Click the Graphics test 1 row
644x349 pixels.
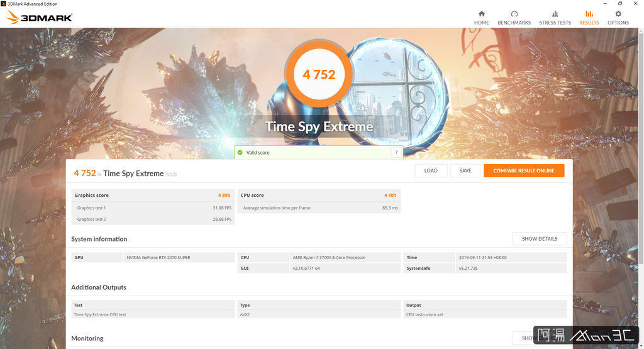pyautogui.click(x=153, y=208)
